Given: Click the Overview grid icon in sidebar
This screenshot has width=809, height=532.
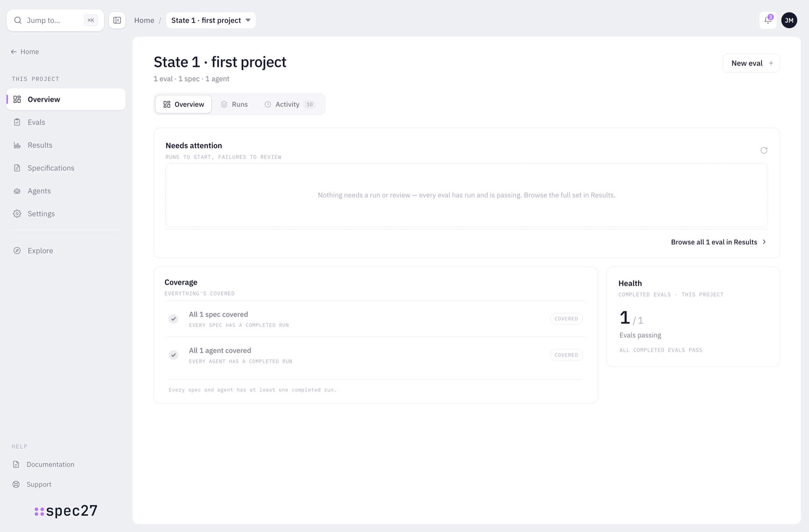Looking at the screenshot, I should pyautogui.click(x=17, y=99).
